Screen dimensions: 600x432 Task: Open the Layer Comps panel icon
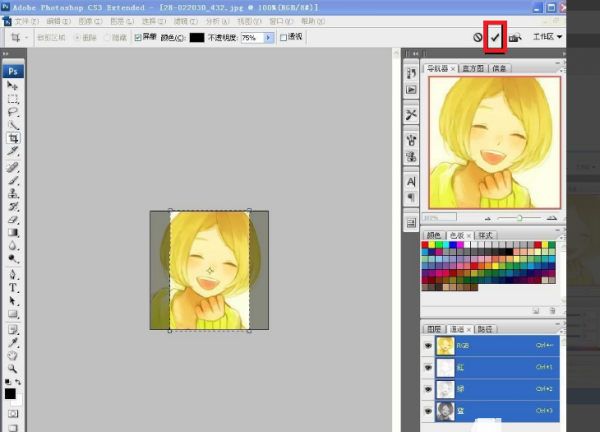point(411,222)
